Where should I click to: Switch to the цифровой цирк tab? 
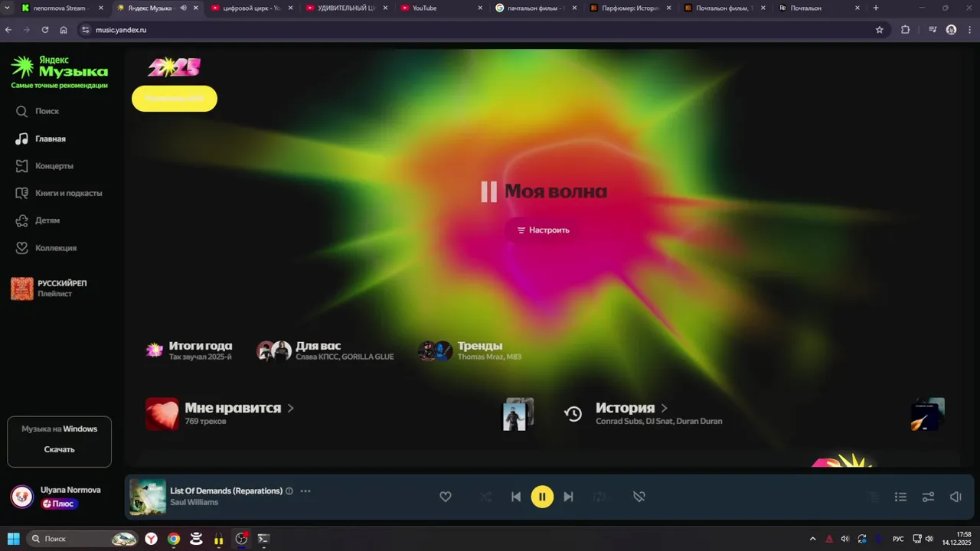(x=250, y=8)
